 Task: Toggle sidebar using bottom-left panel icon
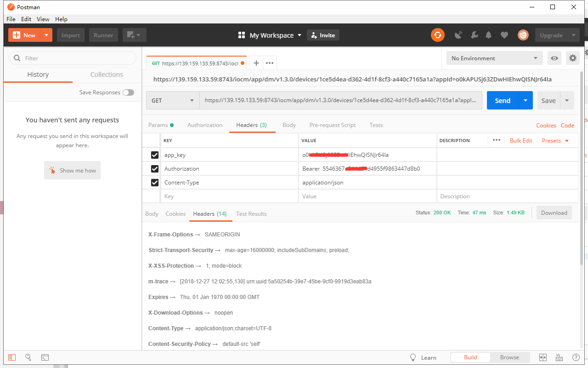coord(12,357)
